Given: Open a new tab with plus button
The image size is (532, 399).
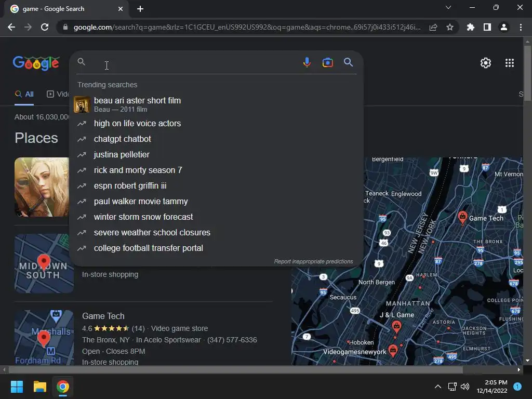Looking at the screenshot, I should tap(140, 9).
